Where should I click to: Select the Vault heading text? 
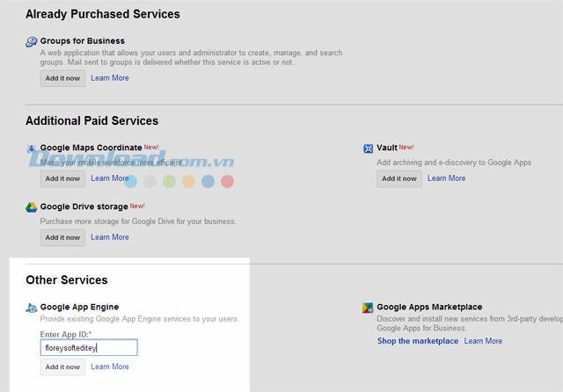click(387, 148)
